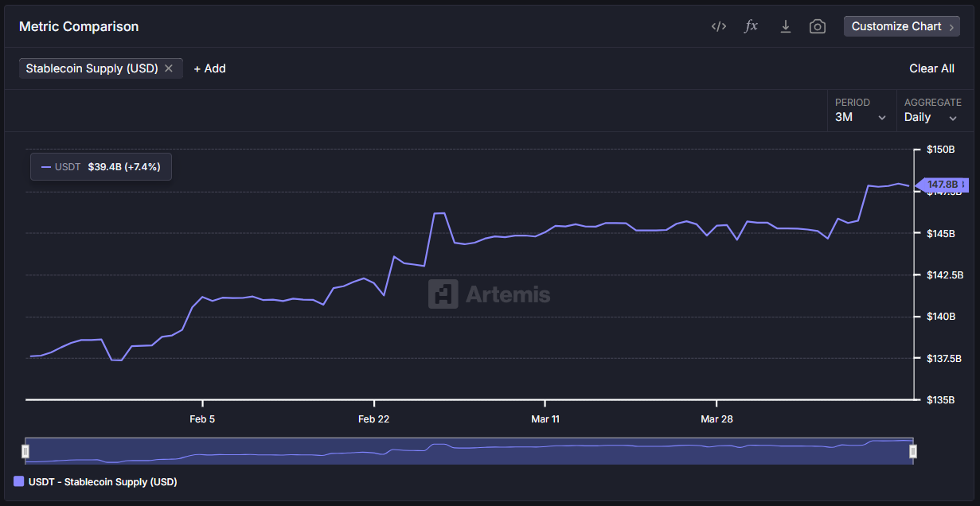Click the Feb 22 date label

point(373,418)
